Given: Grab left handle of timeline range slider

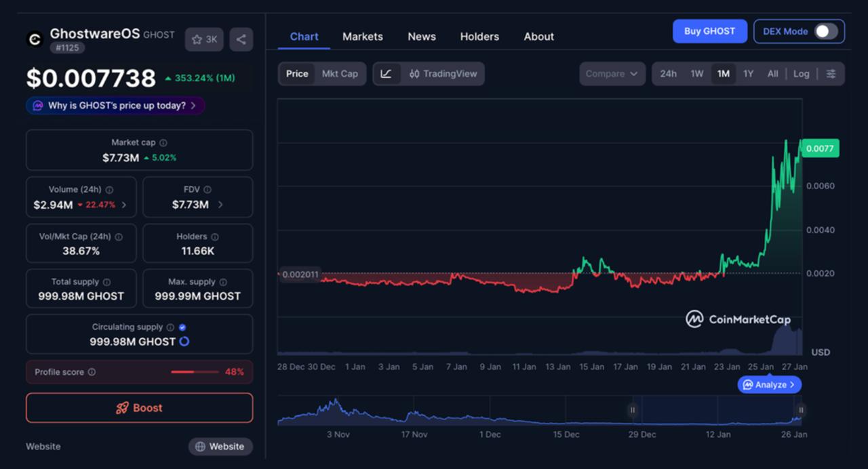Looking at the screenshot, I should tap(632, 409).
